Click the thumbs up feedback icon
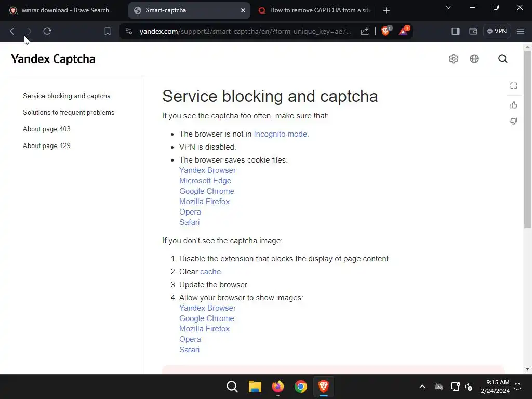This screenshot has height=399, width=532. coord(514,105)
